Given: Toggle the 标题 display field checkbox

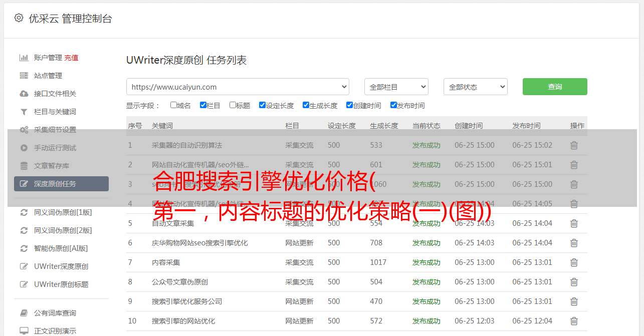Looking at the screenshot, I should [233, 105].
